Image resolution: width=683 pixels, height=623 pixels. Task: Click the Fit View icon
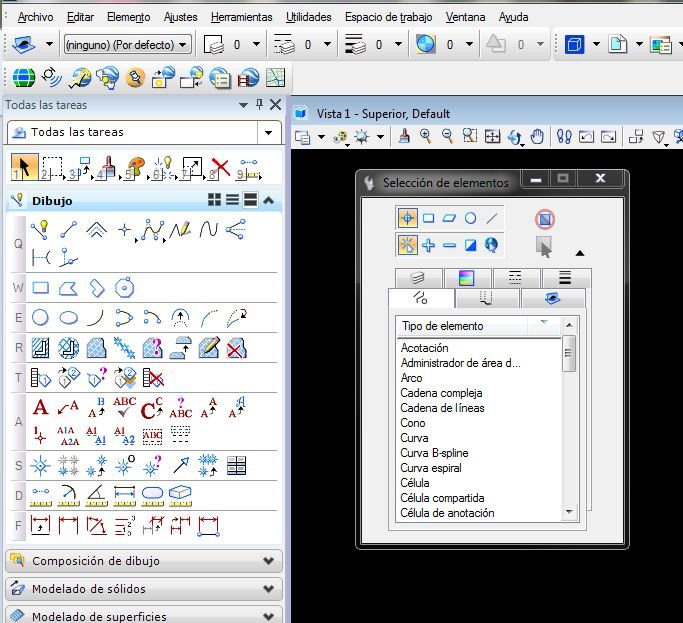click(x=493, y=137)
